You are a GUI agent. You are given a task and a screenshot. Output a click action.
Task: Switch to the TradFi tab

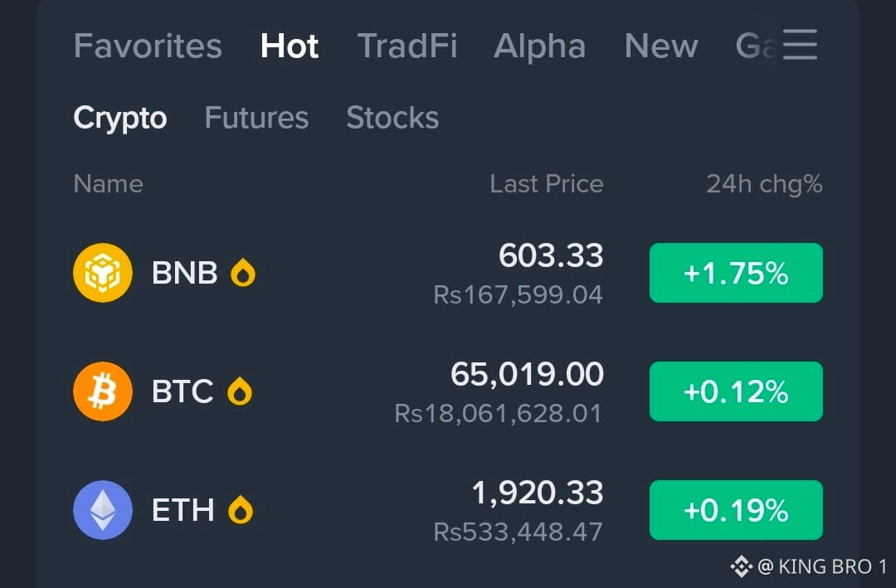[407, 46]
